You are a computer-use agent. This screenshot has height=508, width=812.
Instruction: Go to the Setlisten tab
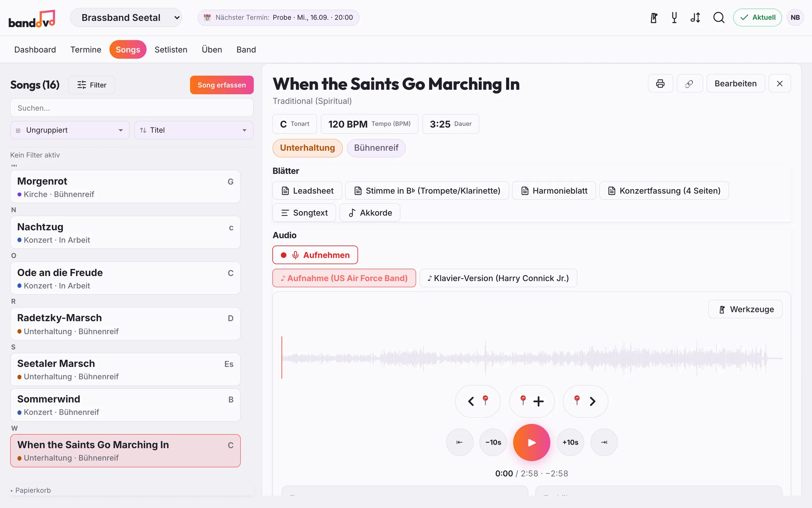click(171, 49)
